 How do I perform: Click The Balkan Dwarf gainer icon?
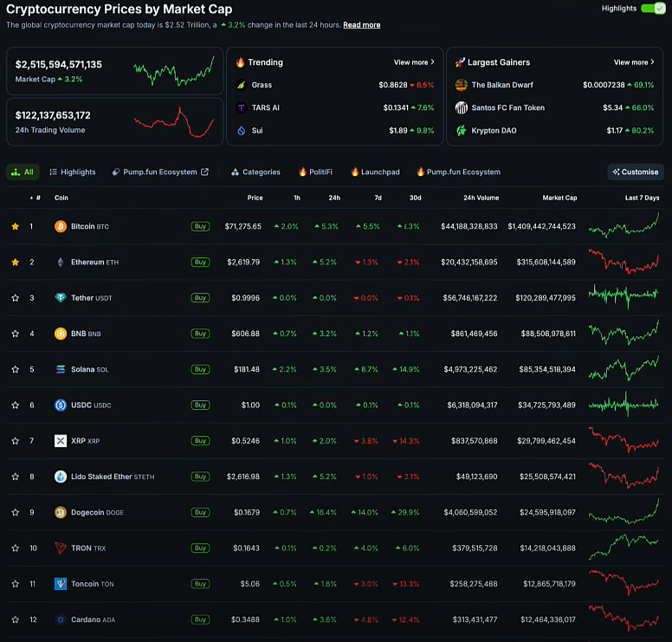tap(462, 85)
